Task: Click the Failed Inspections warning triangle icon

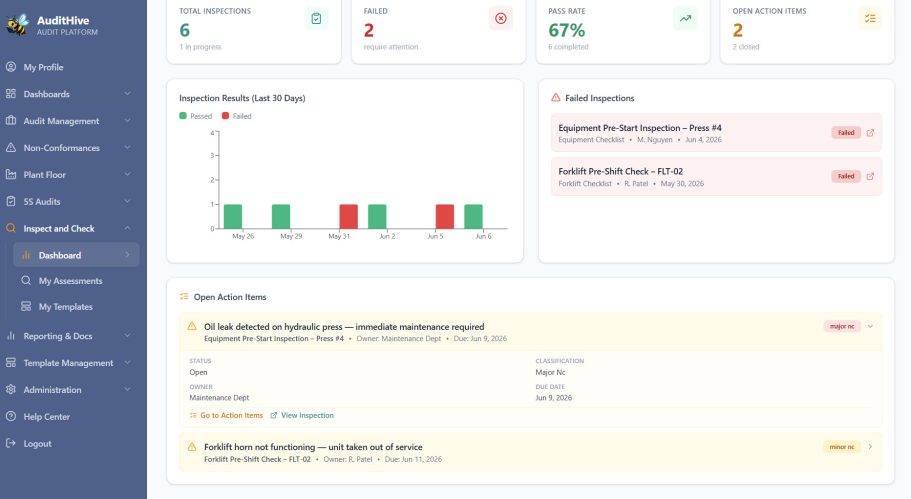Action: pyautogui.click(x=555, y=98)
